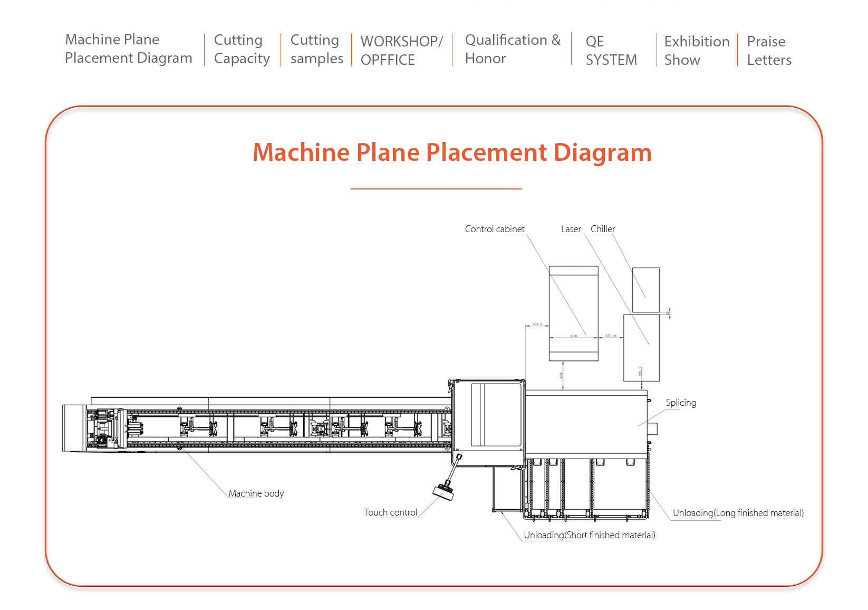Click the control cabinet rectangle in drawing
The width and height of the screenshot is (868, 610).
coord(573,313)
